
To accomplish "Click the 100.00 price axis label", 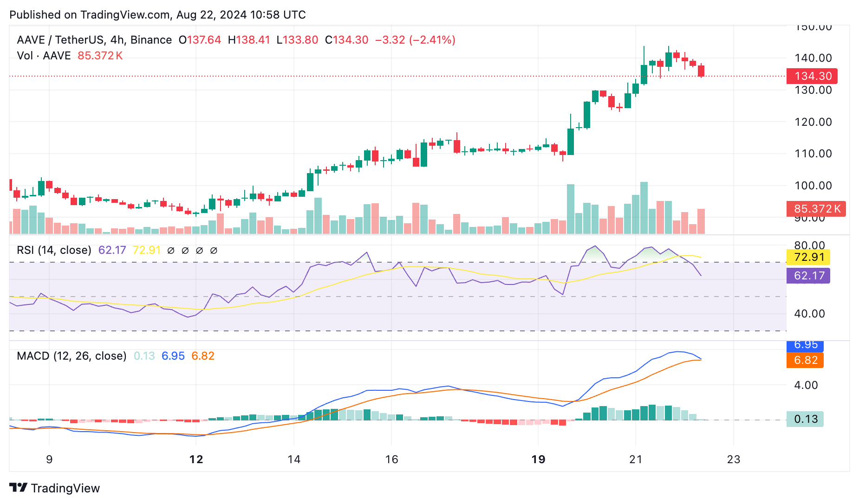I will 813,186.
